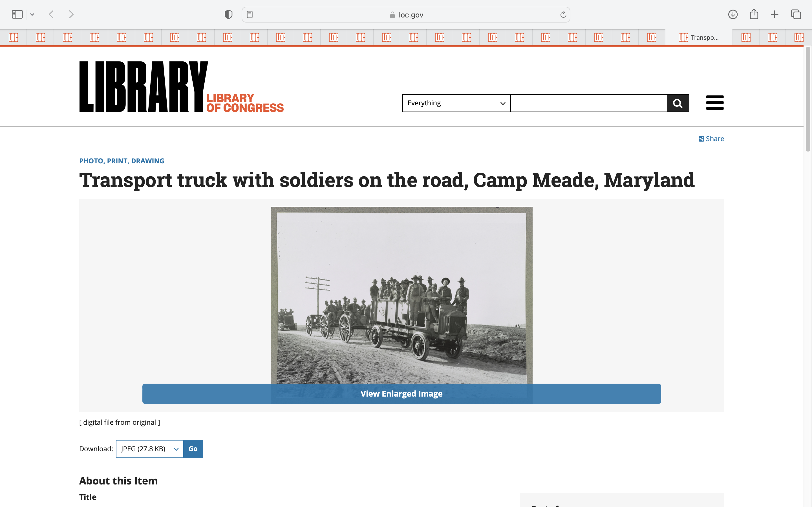Click the privacy shield icon
The width and height of the screenshot is (812, 507).
(x=228, y=14)
